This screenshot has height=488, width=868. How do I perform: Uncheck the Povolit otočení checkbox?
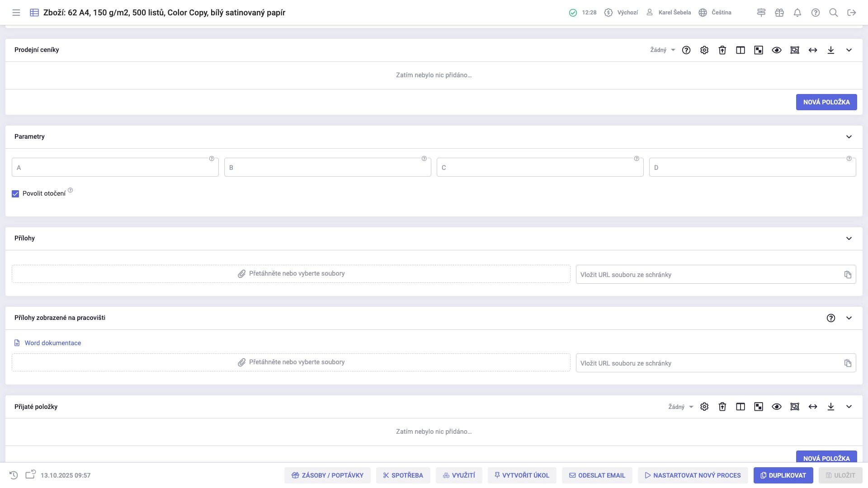(x=15, y=194)
